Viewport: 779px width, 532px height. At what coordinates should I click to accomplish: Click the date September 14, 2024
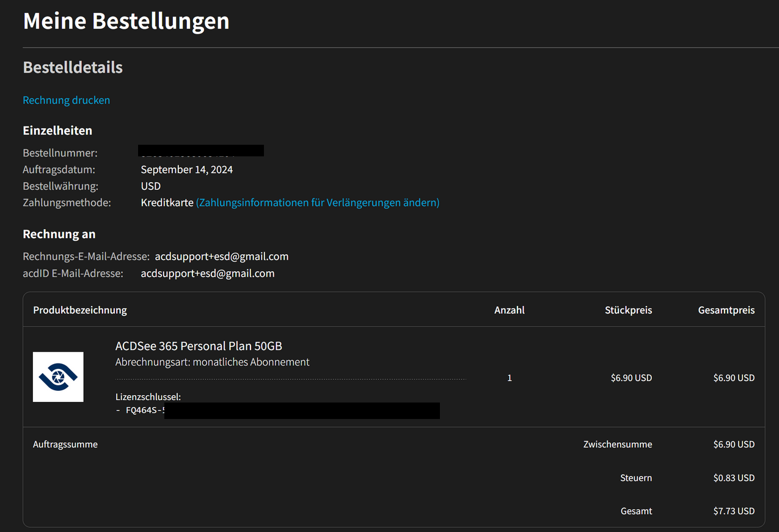(187, 169)
